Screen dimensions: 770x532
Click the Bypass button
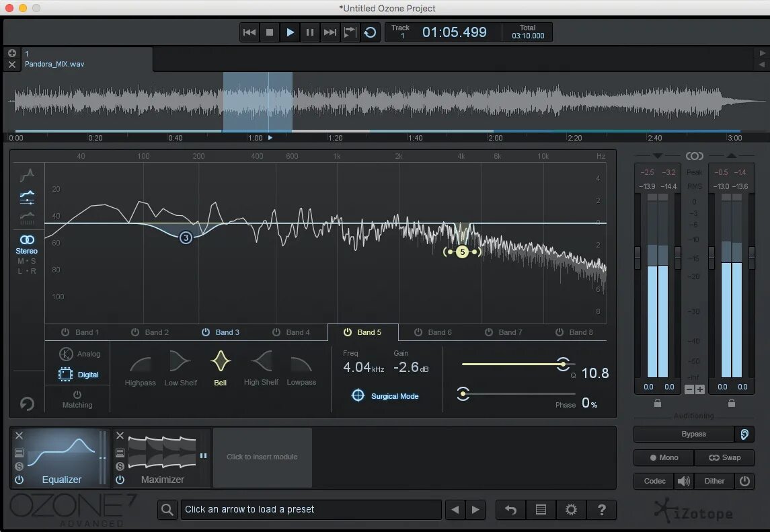684,434
